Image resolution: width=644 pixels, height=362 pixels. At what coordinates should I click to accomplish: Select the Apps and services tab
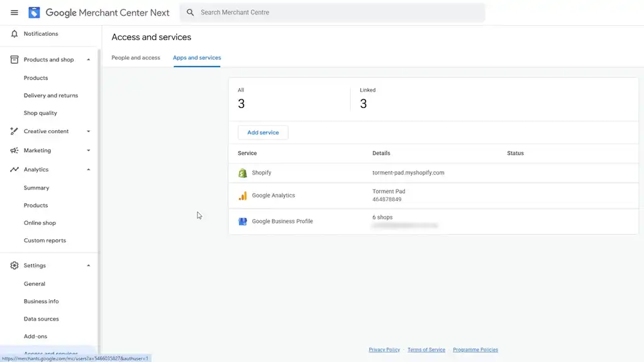pos(197,58)
